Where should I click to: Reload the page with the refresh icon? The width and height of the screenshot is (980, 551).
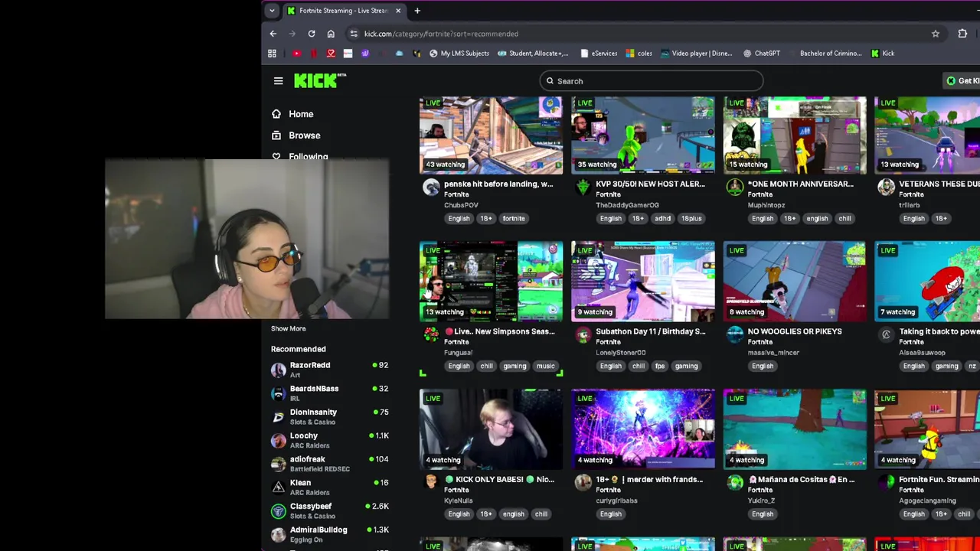(x=312, y=34)
